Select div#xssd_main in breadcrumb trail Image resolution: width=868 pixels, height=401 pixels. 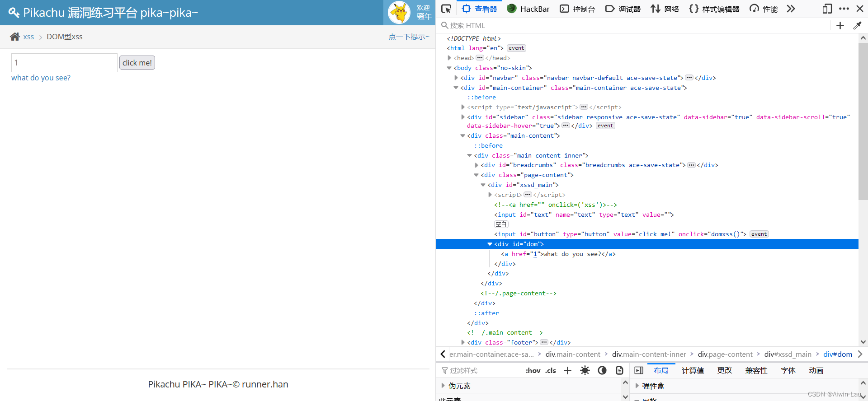(x=788, y=354)
